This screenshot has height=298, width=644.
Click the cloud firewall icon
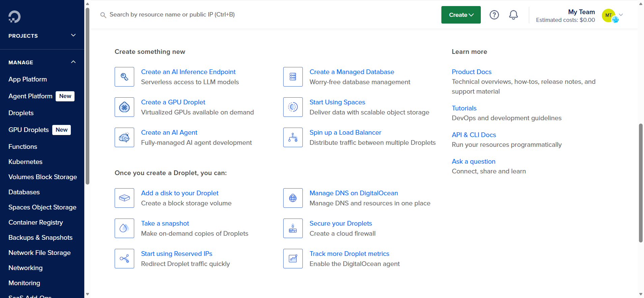pos(293,228)
